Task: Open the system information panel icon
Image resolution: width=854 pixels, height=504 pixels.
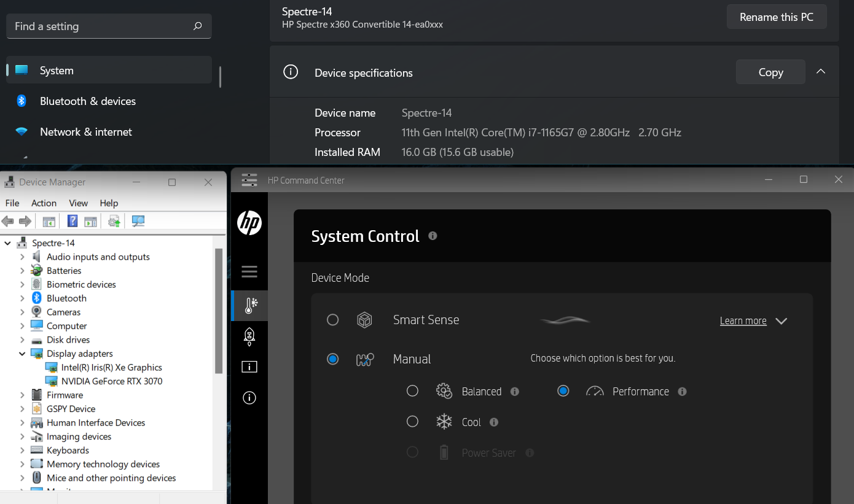Action: coord(249,366)
